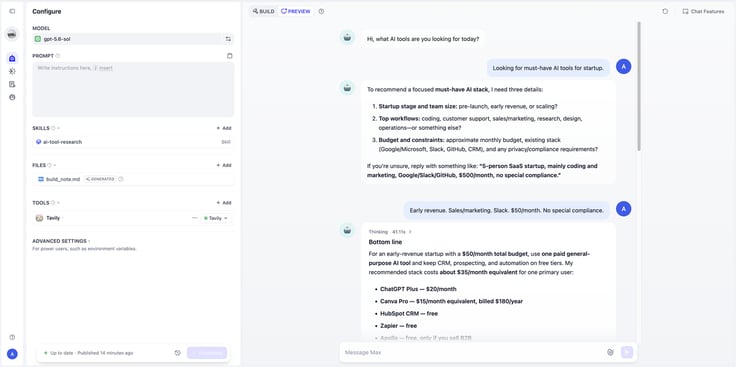
Task: Click the build_note.md file icon
Action: click(41, 179)
